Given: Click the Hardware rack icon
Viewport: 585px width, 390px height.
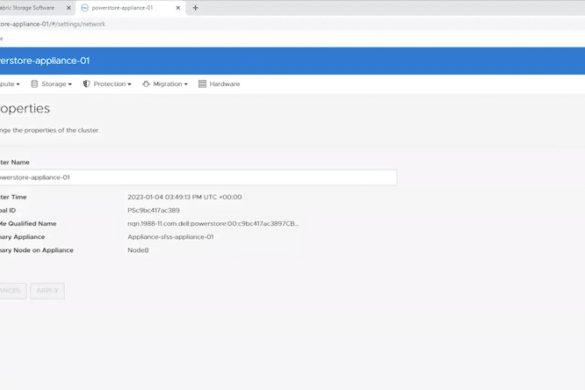Looking at the screenshot, I should (x=202, y=84).
